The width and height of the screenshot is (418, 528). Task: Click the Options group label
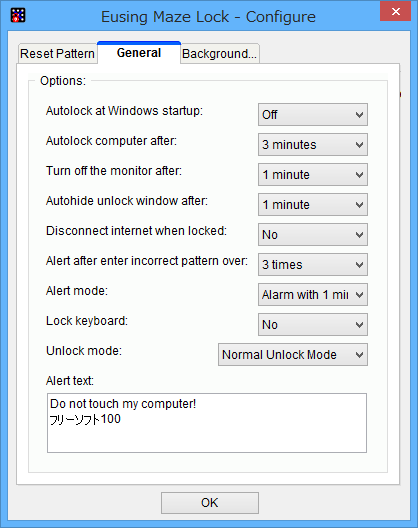coord(63,81)
